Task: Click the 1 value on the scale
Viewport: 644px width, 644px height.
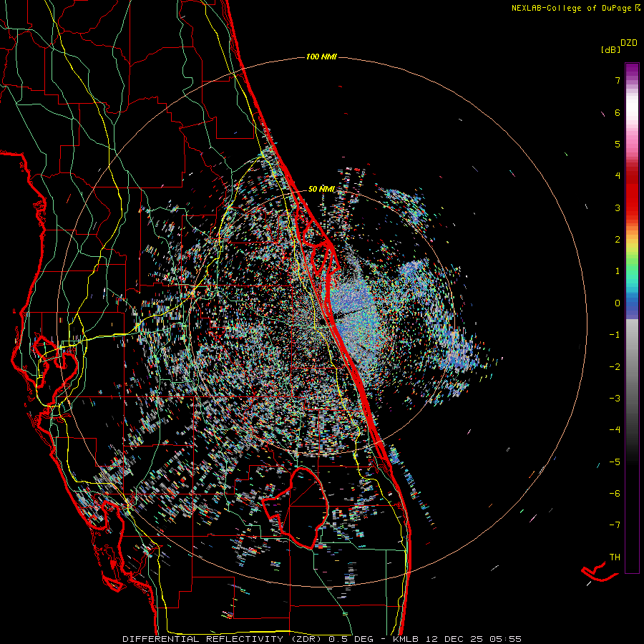Action: pos(618,271)
